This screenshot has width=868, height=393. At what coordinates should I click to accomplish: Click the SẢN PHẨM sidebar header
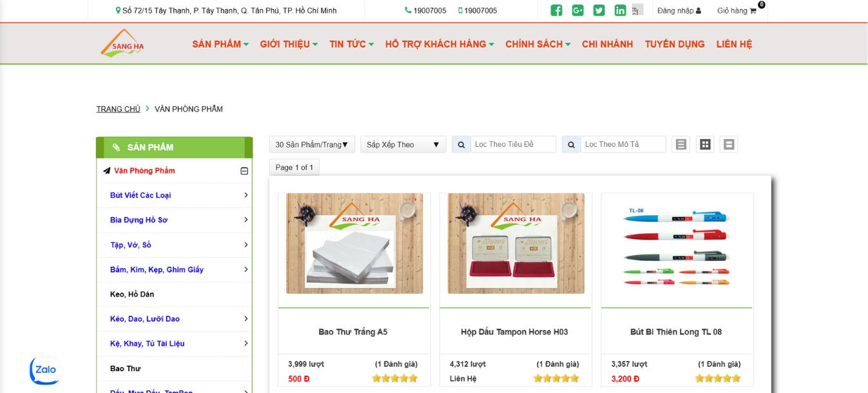(x=174, y=147)
